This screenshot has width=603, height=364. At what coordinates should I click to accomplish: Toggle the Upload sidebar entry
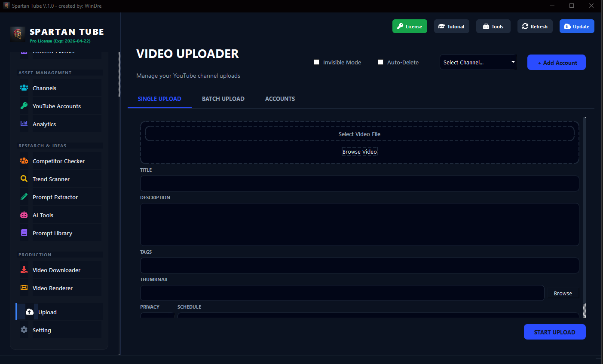(47, 312)
